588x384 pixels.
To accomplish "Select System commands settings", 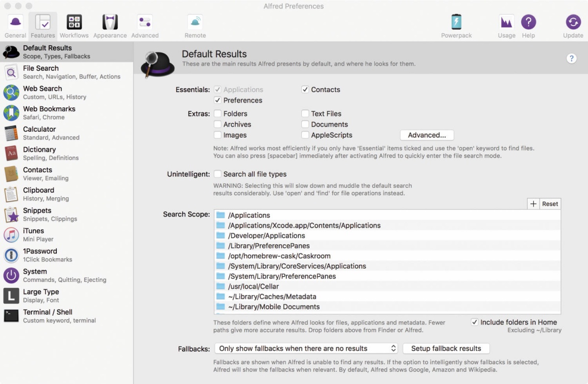I will [67, 276].
